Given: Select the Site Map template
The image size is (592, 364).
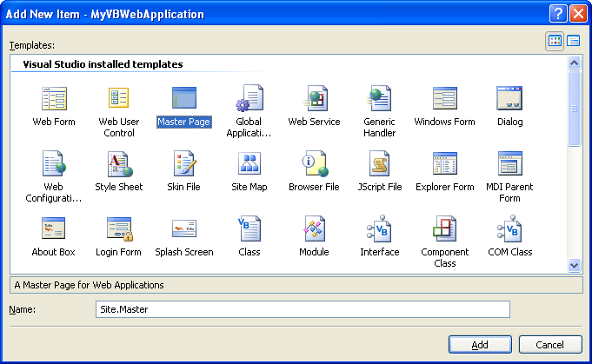Looking at the screenshot, I should (x=249, y=163).
